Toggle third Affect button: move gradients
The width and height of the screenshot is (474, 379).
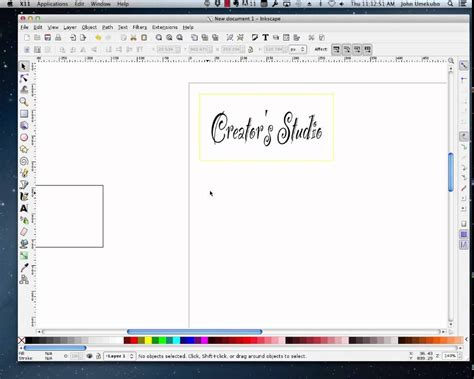coord(357,50)
